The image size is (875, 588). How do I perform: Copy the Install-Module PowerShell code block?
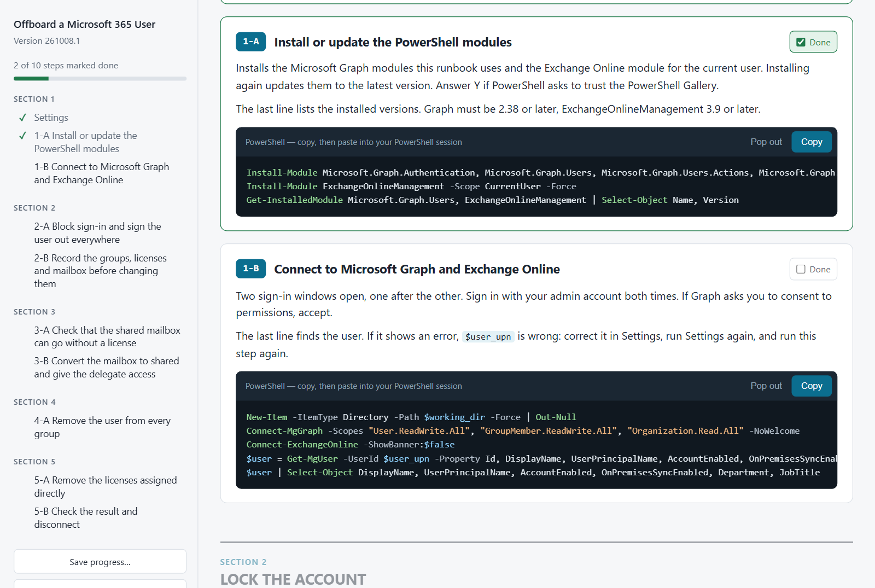click(812, 142)
